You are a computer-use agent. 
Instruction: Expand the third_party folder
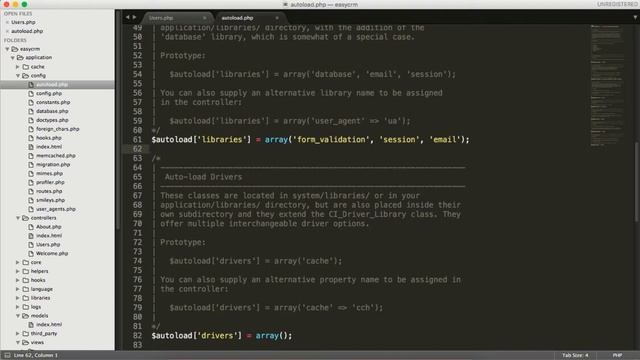pyautogui.click(x=18, y=334)
